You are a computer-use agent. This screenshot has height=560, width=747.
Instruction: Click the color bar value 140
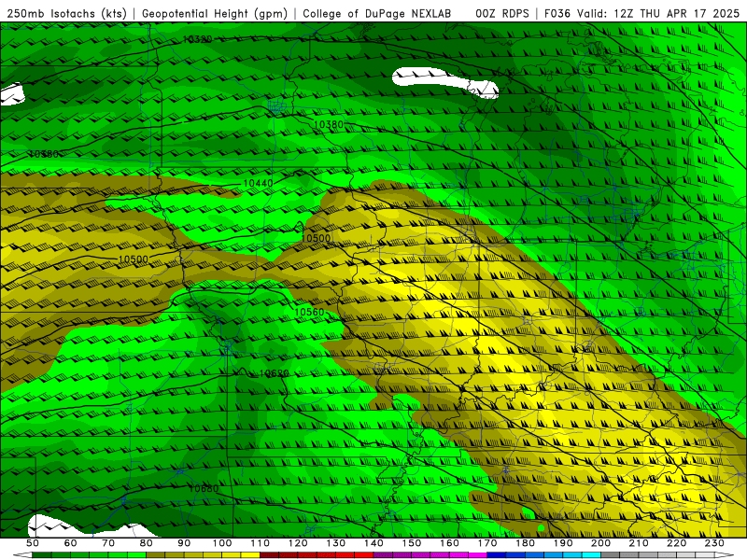pyautogui.click(x=374, y=543)
